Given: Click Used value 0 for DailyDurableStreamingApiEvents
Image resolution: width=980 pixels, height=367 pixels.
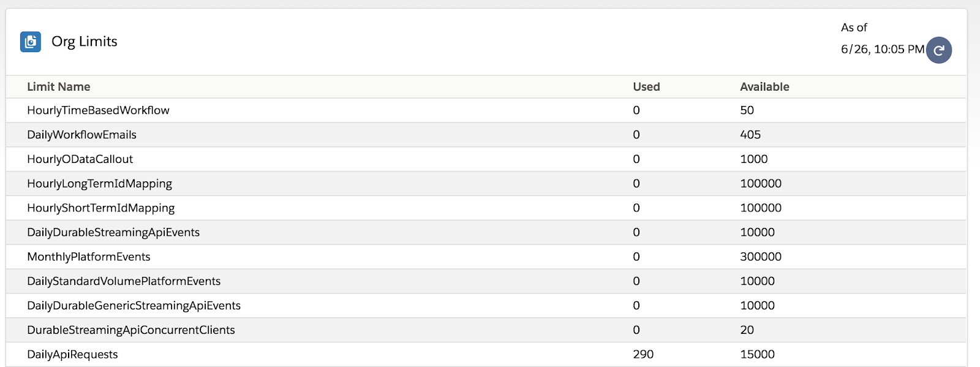Looking at the screenshot, I should (636, 232).
